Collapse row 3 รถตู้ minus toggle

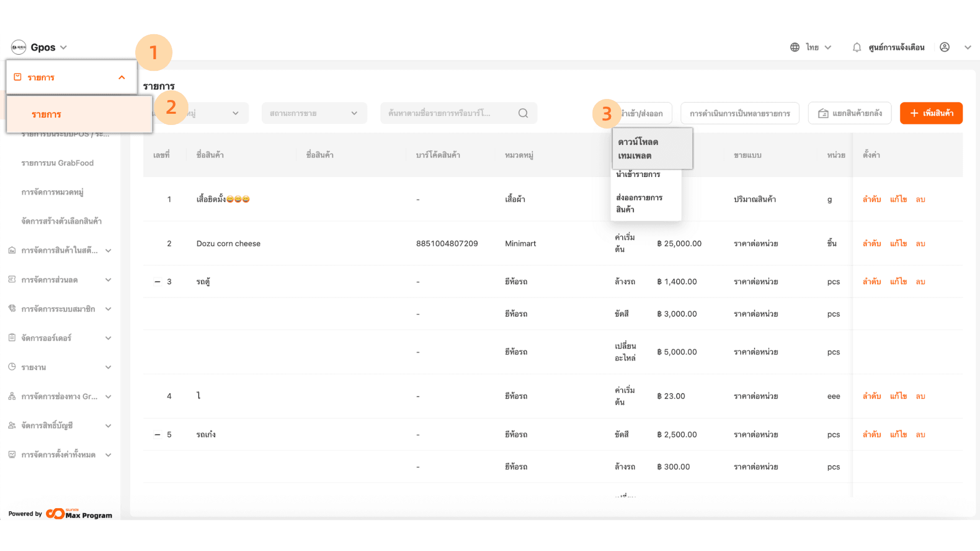coord(157,282)
